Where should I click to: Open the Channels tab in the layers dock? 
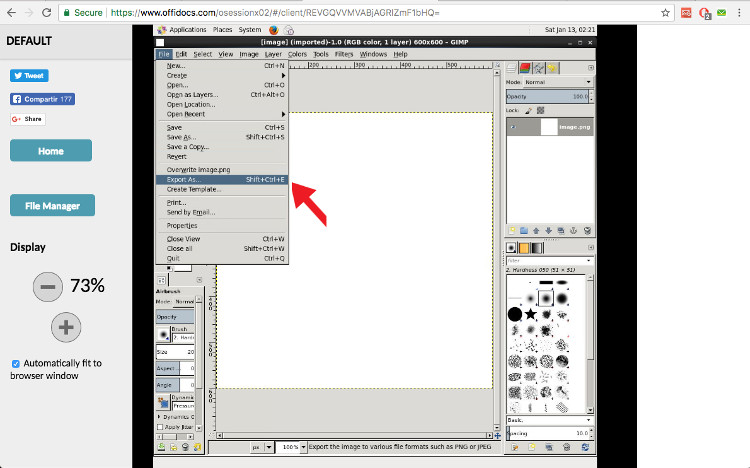click(526, 68)
